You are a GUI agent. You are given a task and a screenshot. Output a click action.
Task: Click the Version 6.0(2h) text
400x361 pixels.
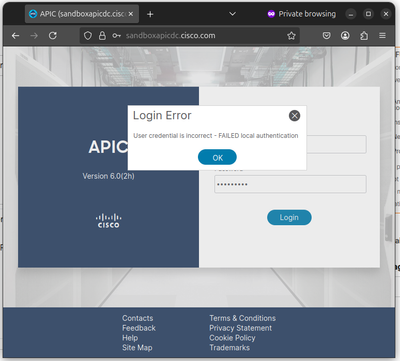(x=108, y=176)
